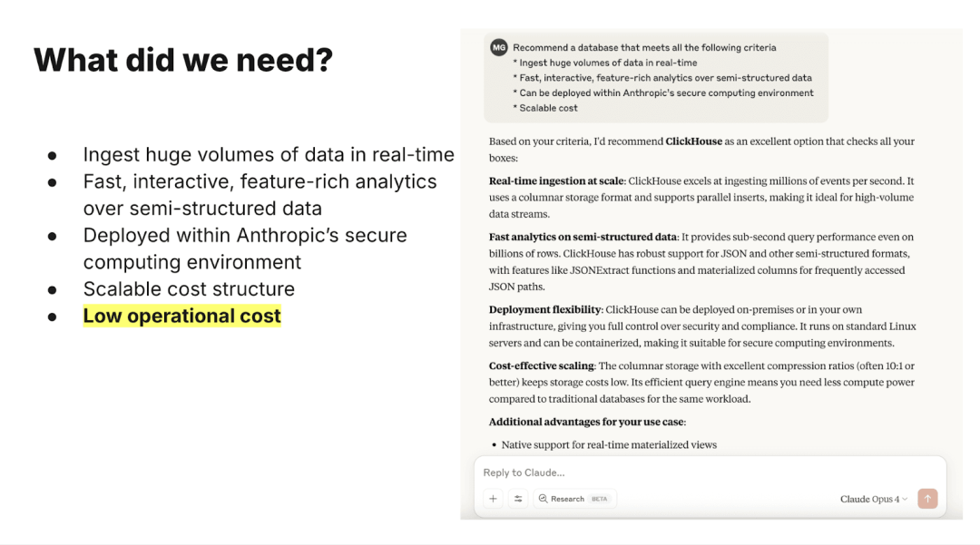Click the "Deployment flexibility" bold heading

click(544, 310)
